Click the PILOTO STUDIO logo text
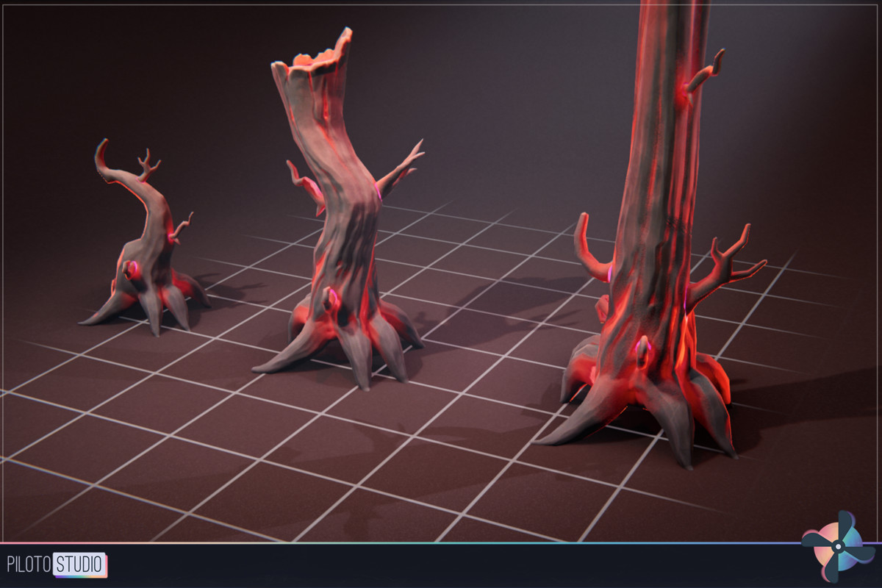 (x=57, y=565)
